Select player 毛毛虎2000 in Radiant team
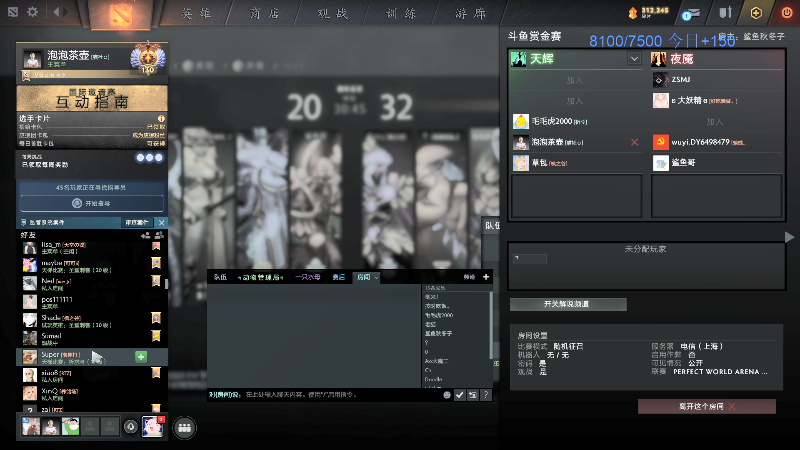 [x=577, y=121]
